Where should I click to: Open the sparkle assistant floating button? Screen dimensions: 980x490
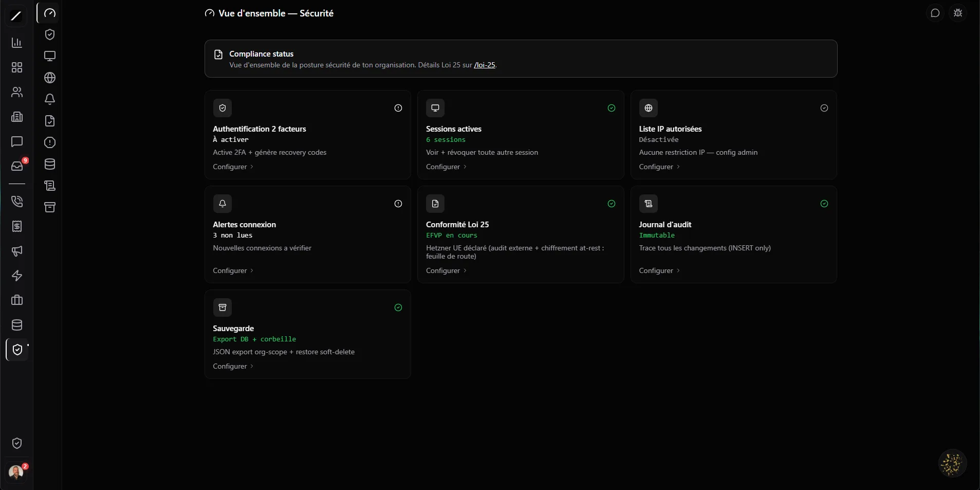(x=952, y=463)
